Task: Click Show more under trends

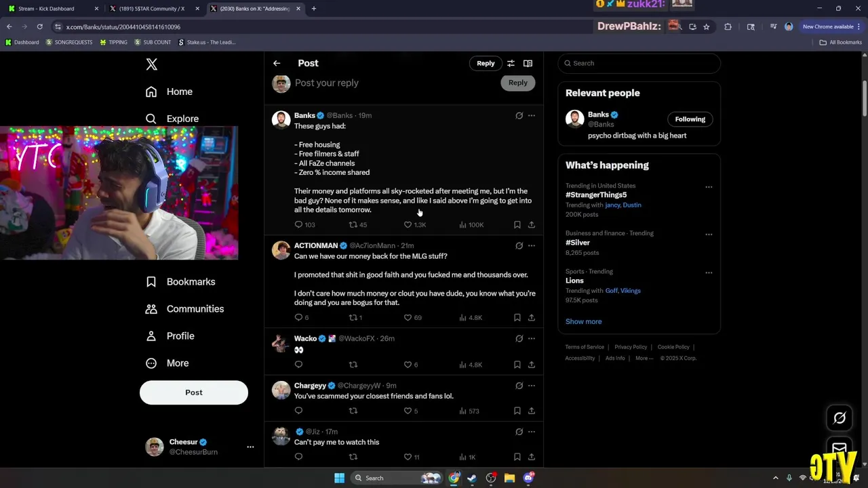Action: [x=583, y=322]
